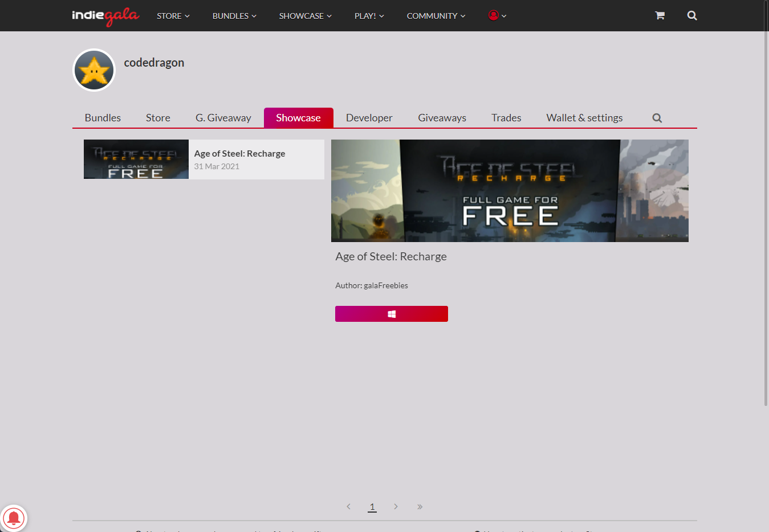Open Age of Steel: Recharge list title
The width and height of the screenshot is (769, 532).
pos(239,154)
